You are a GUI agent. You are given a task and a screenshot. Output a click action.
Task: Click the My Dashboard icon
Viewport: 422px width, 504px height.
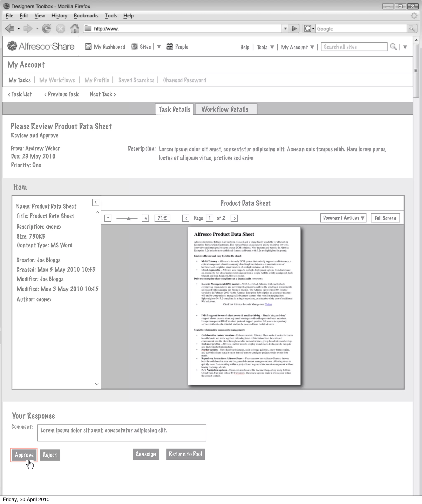click(88, 47)
